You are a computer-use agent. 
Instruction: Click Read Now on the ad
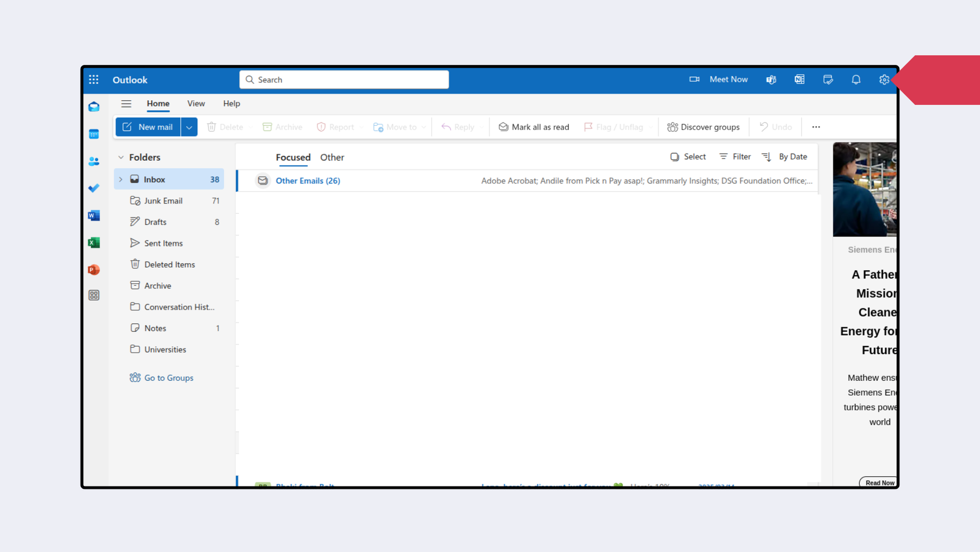(879, 483)
